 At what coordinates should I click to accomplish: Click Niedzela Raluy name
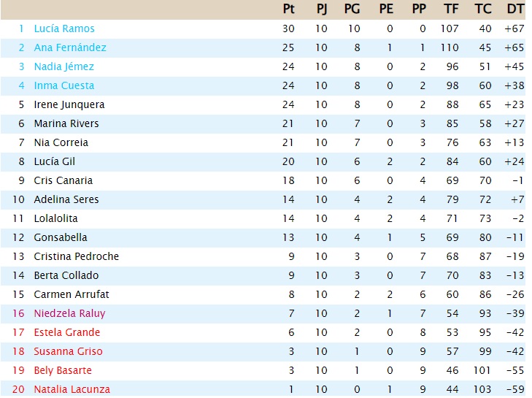pyautogui.click(x=69, y=313)
